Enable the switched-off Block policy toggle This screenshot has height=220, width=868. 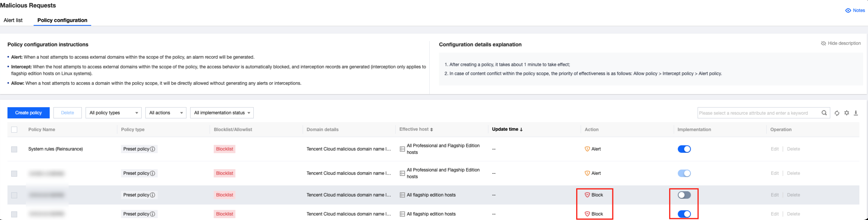(684, 195)
